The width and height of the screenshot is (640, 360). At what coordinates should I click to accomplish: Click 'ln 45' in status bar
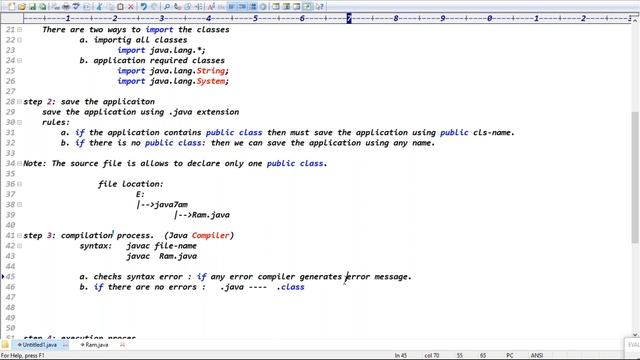(x=401, y=356)
